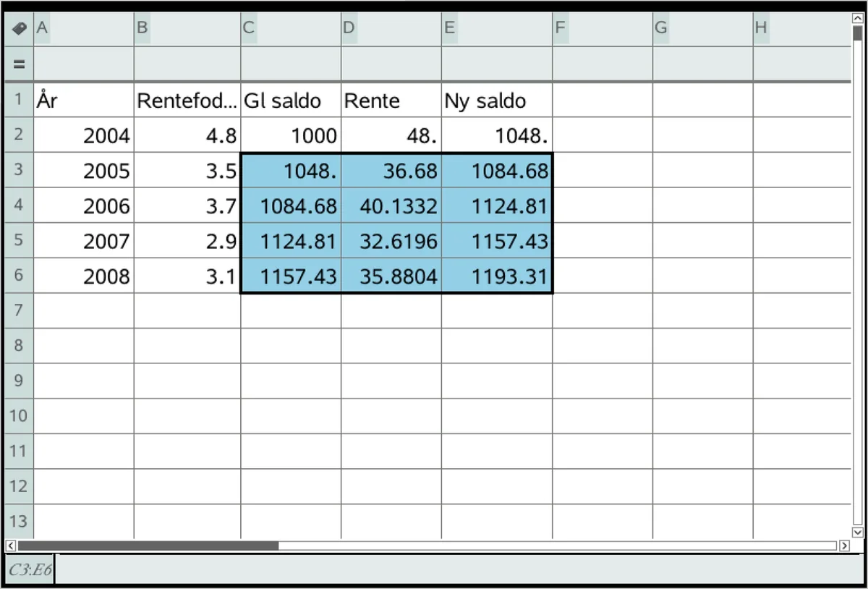
Task: Select row 10 by its row number
Action: coord(19,416)
